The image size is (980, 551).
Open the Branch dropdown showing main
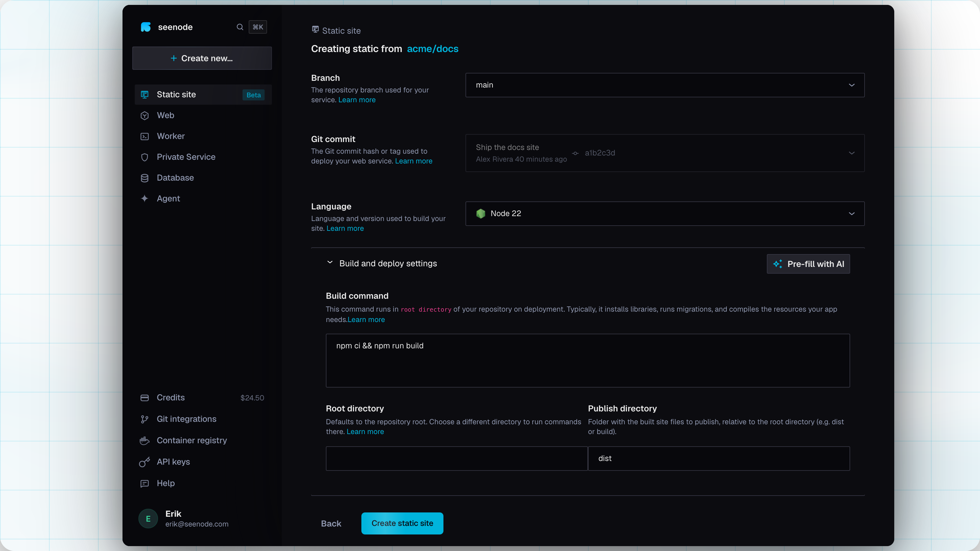[665, 85]
